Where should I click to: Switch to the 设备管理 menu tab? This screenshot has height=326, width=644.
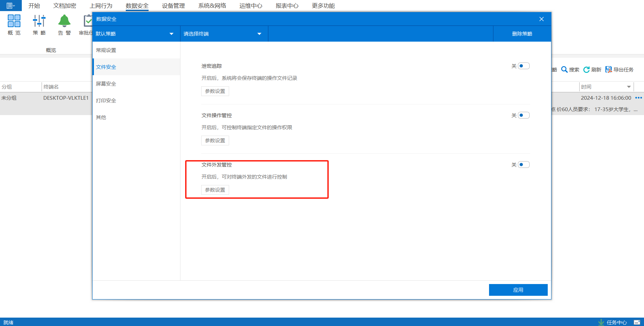tap(173, 6)
